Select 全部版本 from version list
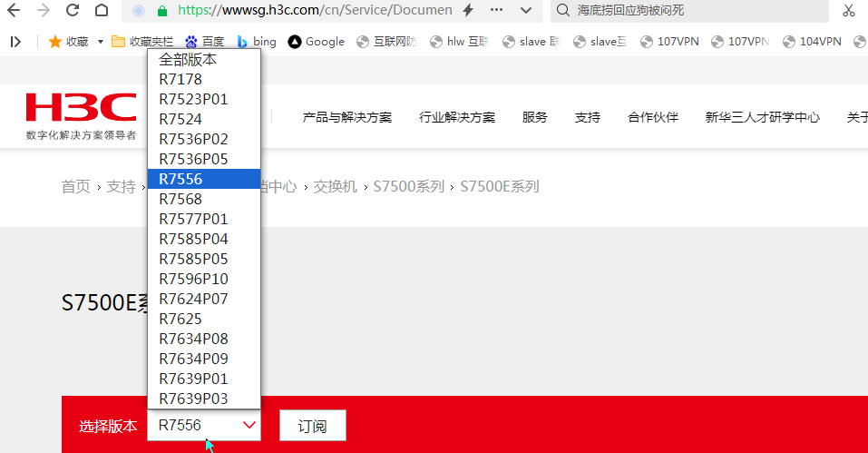Viewport: 868px width, 453px height. [x=204, y=59]
